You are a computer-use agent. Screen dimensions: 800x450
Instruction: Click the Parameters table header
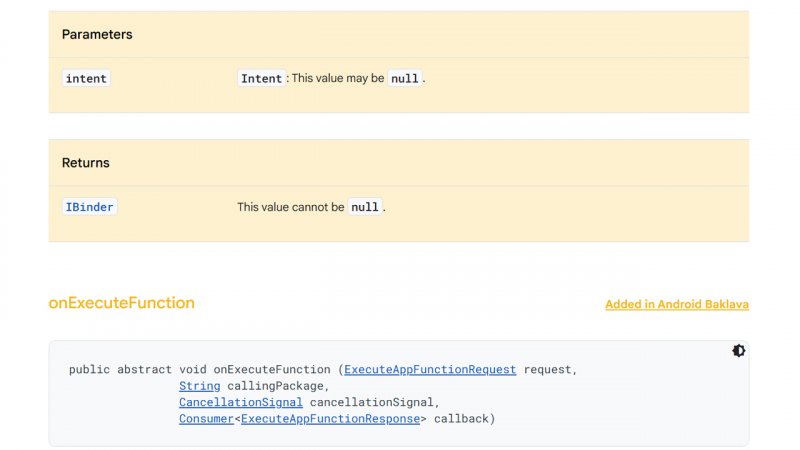pos(97,34)
